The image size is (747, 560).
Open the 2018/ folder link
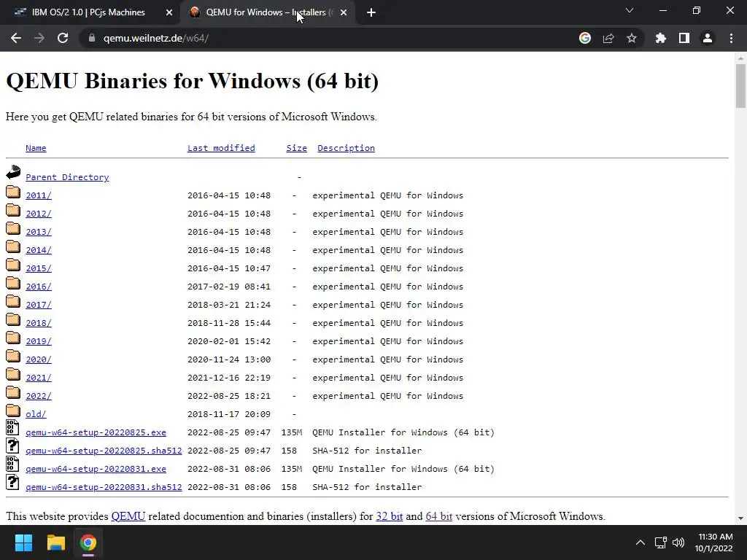tap(39, 323)
